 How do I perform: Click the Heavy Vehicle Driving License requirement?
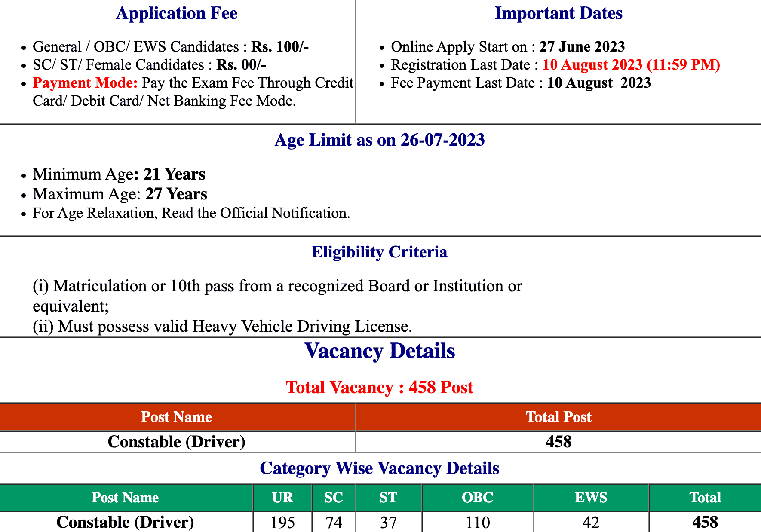(222, 326)
